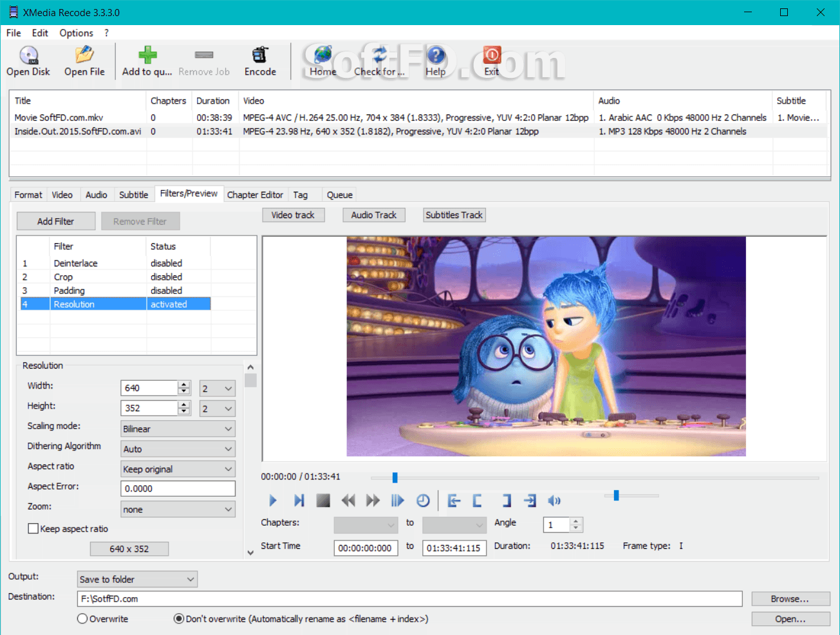This screenshot has height=635, width=840.
Task: Click the speaker volume icon
Action: coord(554,501)
